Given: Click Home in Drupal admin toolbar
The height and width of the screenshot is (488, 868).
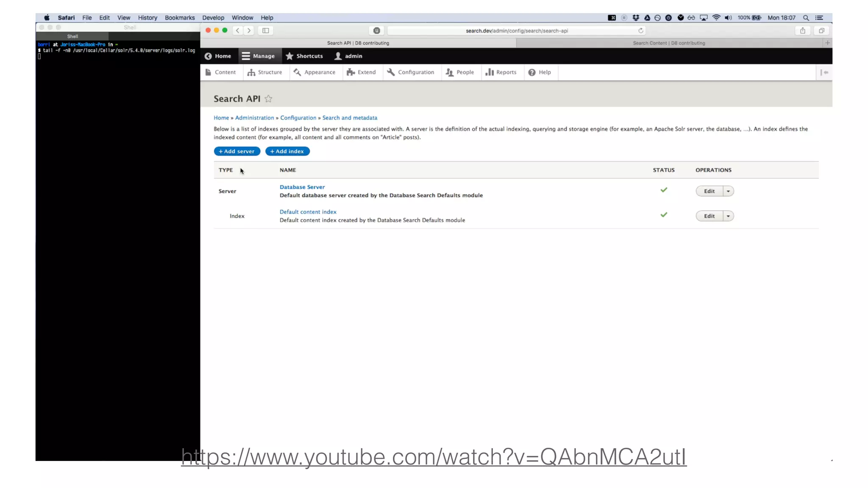Looking at the screenshot, I should coord(218,56).
